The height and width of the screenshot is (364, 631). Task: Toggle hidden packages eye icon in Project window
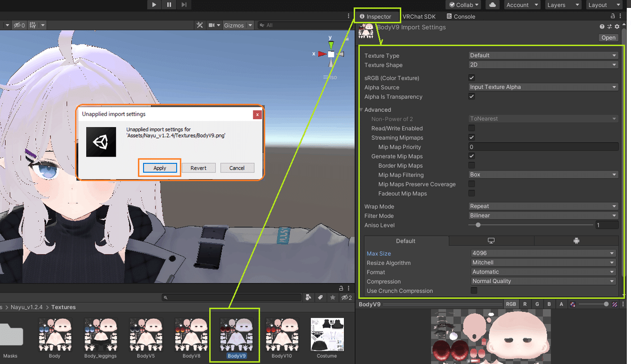click(x=346, y=298)
